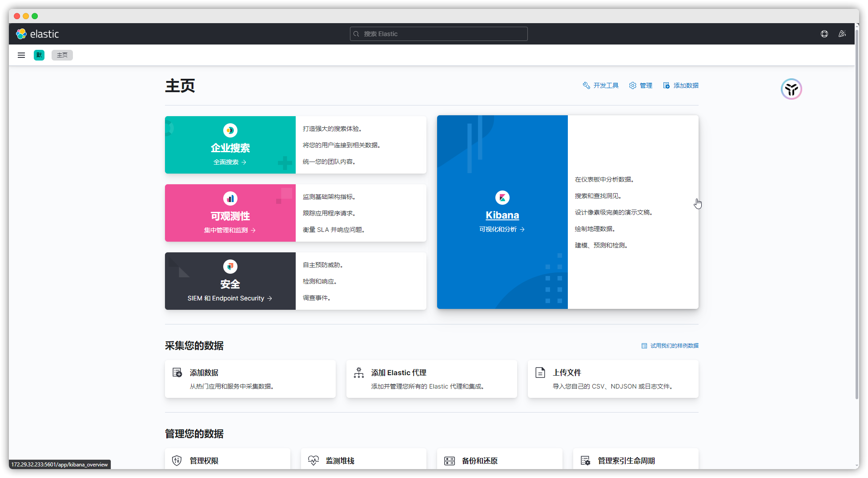
Task: Click the floating round assistant icon
Action: coord(791,89)
